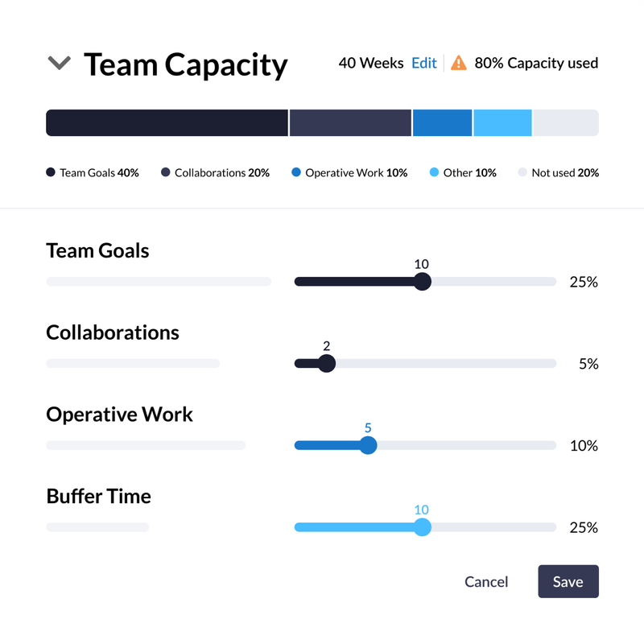644x644 pixels.
Task: Click the 80% Capacity used label
Action: point(536,63)
